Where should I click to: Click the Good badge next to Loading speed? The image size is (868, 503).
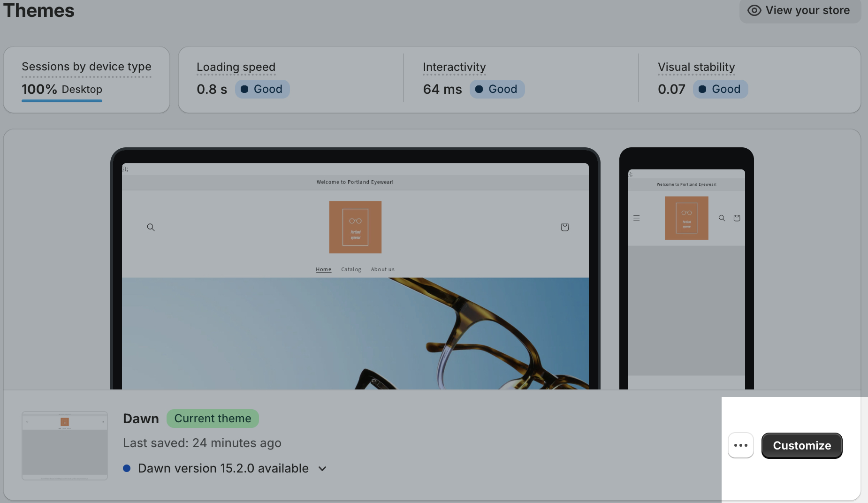tap(262, 89)
